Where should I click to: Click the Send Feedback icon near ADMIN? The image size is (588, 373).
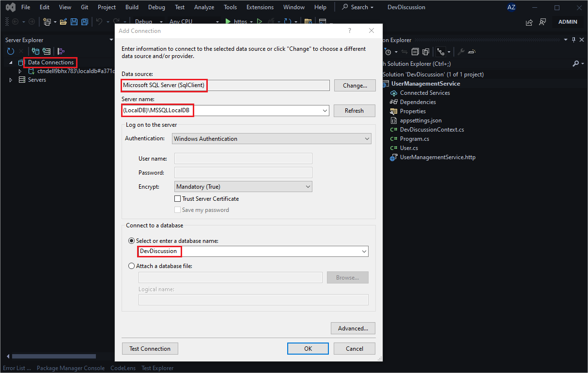pyautogui.click(x=542, y=22)
